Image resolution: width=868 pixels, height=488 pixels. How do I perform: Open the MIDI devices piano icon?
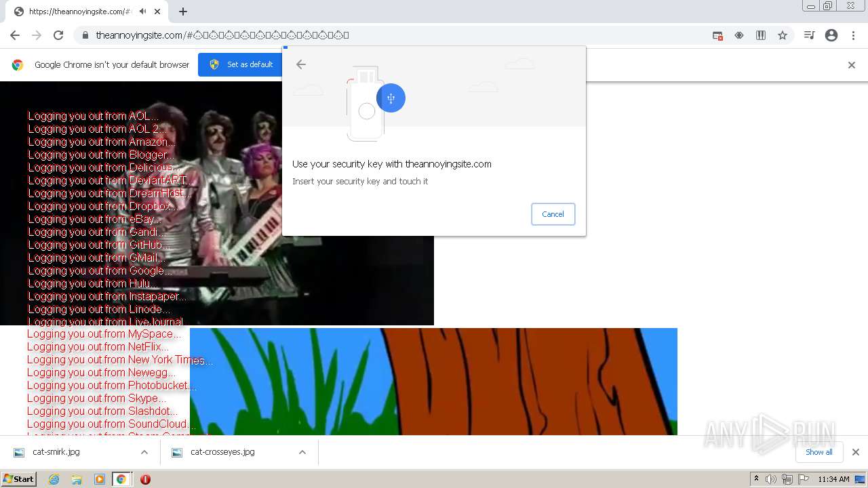click(761, 35)
